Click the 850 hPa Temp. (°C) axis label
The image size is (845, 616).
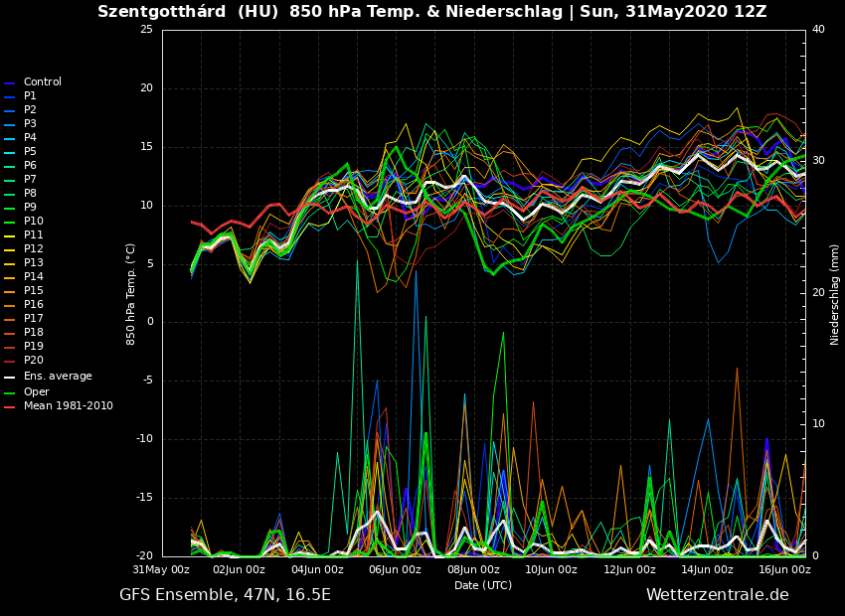131,294
